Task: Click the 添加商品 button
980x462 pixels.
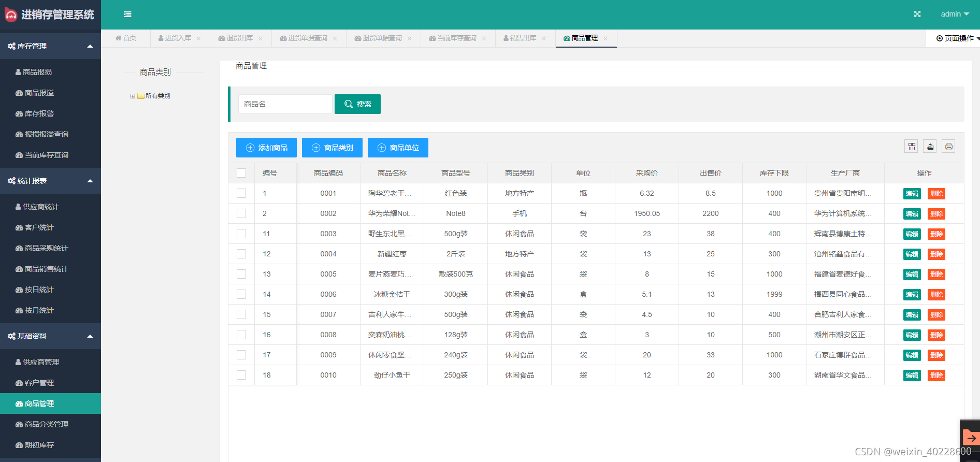Action: 266,148
